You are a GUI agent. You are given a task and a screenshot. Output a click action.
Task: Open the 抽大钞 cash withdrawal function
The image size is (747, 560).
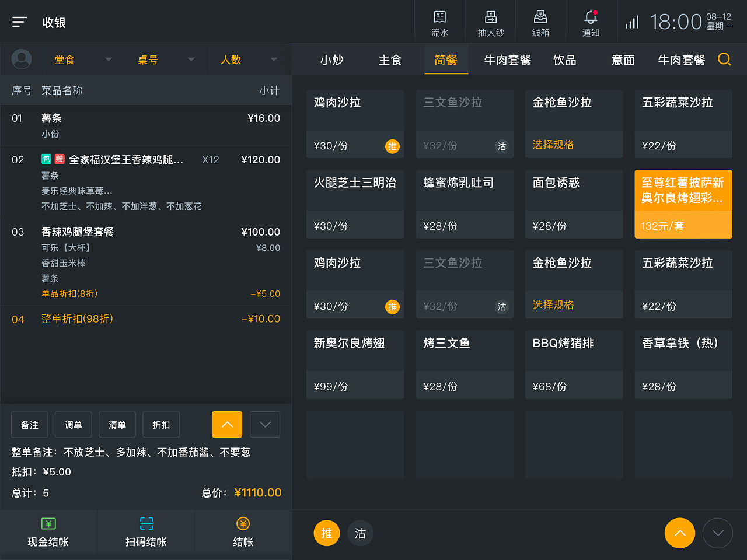tap(490, 22)
